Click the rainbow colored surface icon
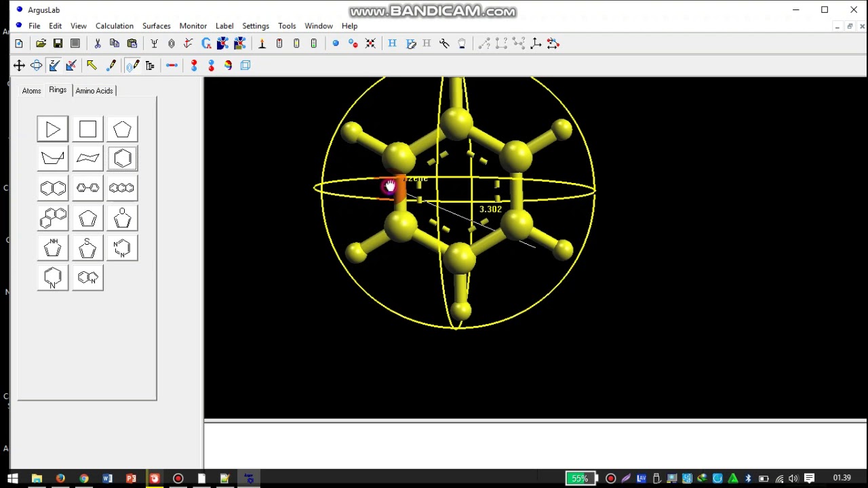Screen dimensions: 868x488 click(x=229, y=65)
